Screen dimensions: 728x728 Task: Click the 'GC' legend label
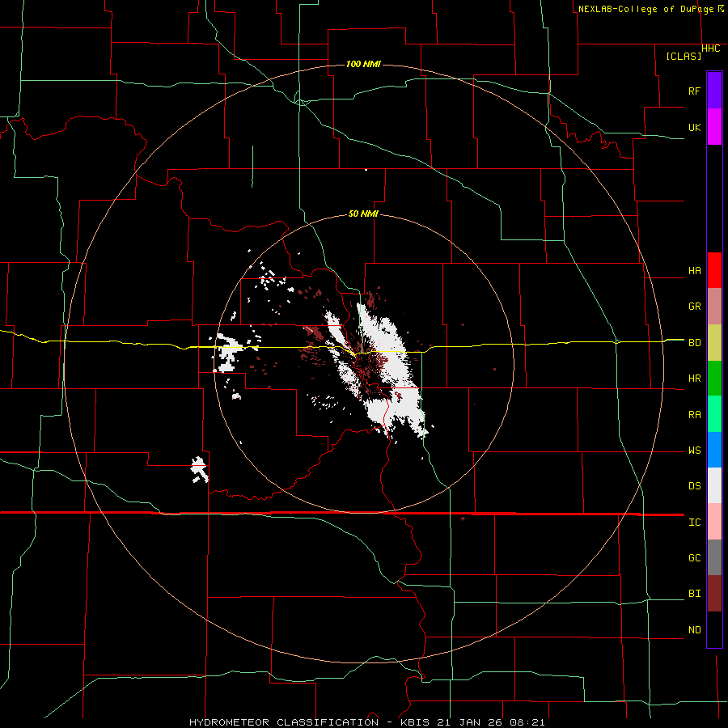point(695,558)
